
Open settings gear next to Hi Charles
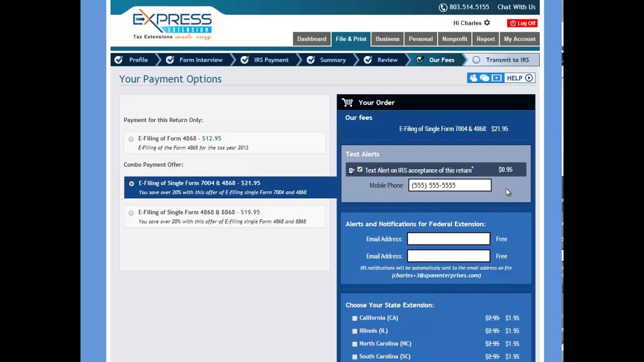tap(487, 23)
